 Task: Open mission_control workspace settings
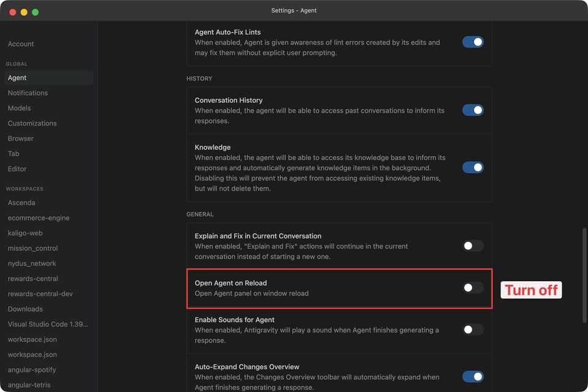pos(32,248)
